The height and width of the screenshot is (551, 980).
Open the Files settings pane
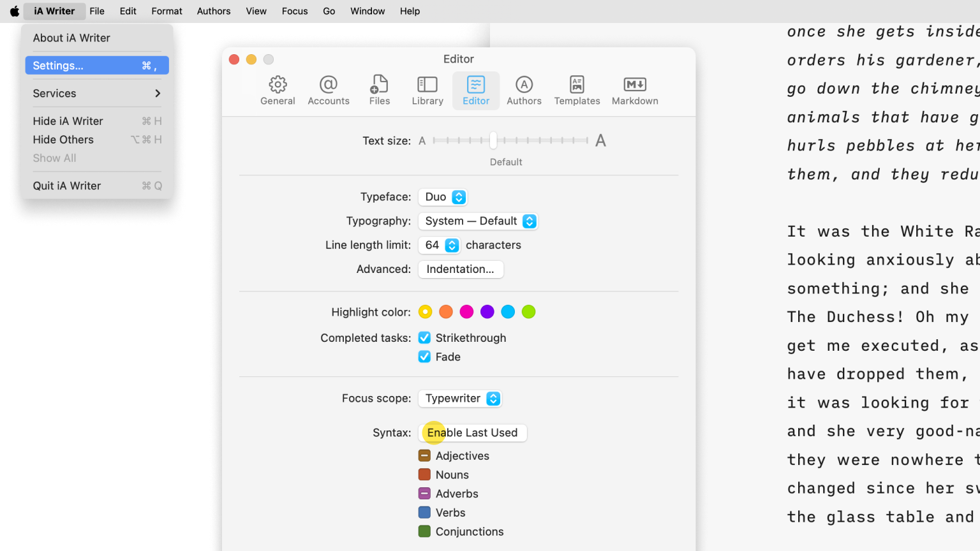[x=379, y=90]
